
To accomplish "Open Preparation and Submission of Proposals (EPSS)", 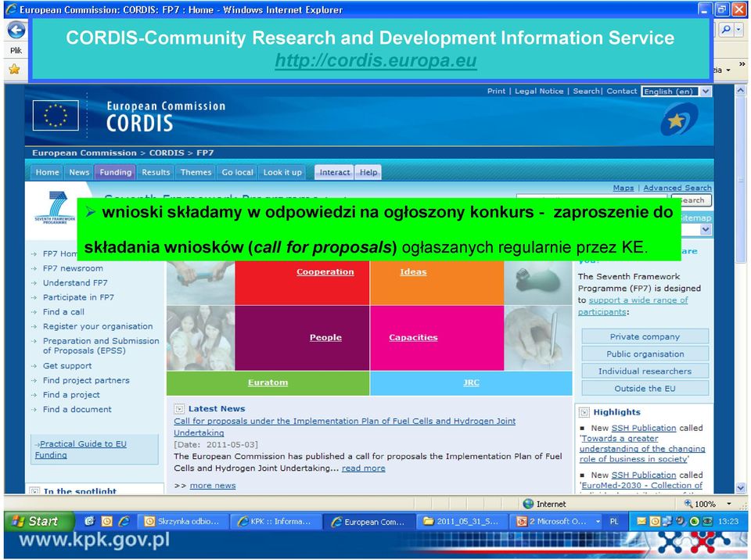I will point(101,346).
